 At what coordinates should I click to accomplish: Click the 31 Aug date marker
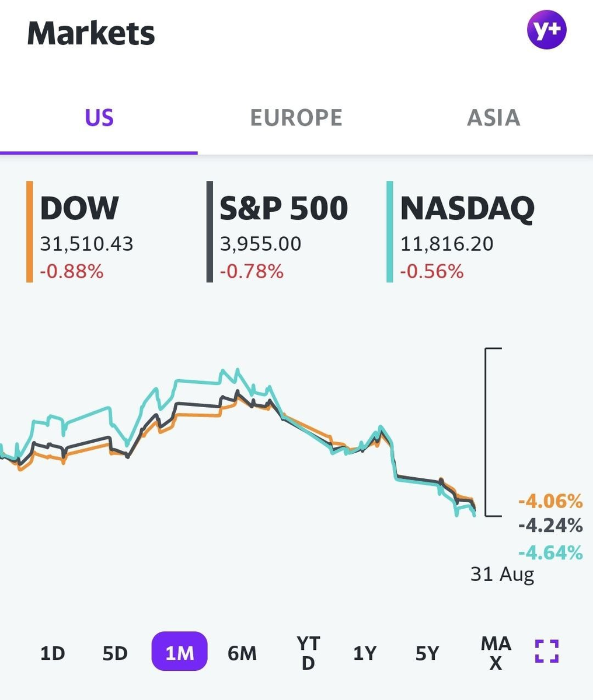[x=502, y=575]
